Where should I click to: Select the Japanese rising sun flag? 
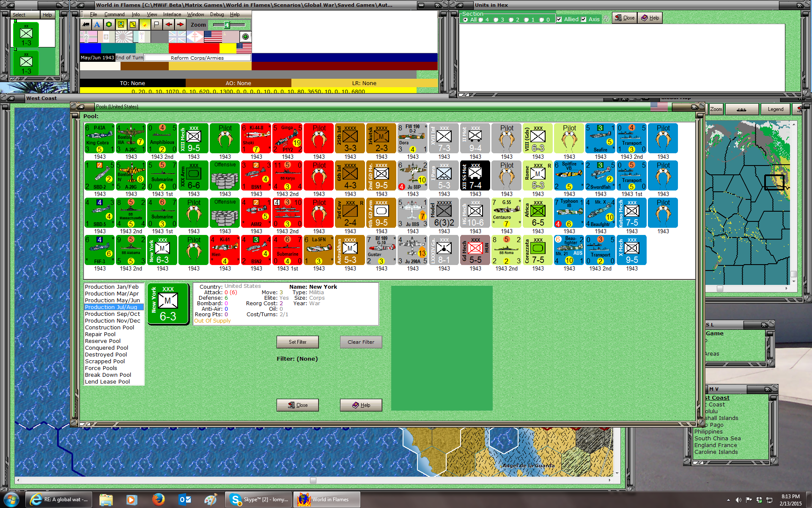click(x=124, y=37)
